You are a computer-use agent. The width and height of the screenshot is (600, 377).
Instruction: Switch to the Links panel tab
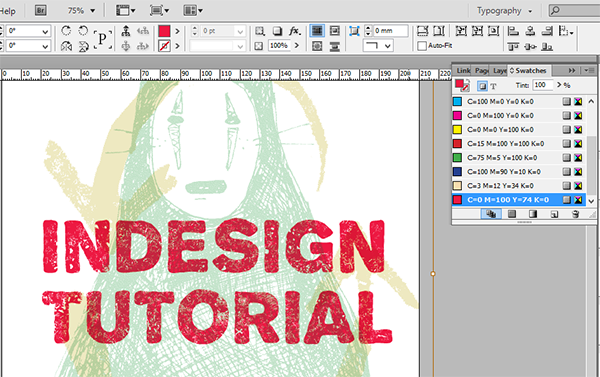point(463,70)
